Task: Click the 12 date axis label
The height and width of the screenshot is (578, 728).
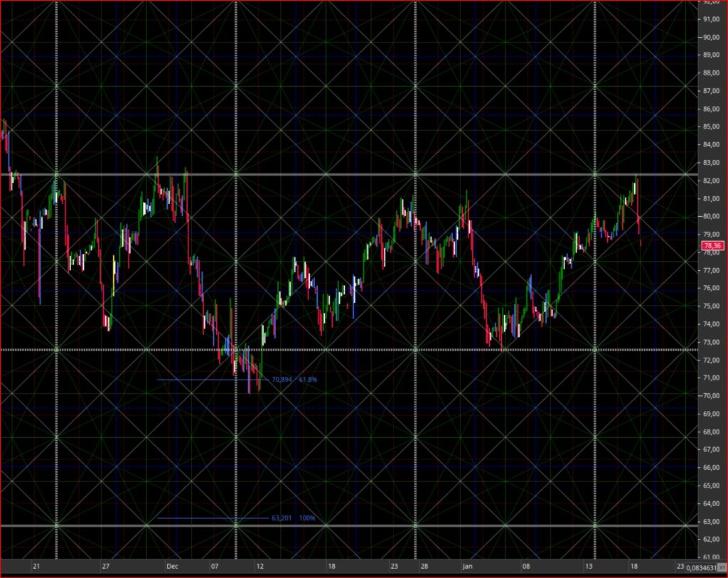Action: point(260,567)
